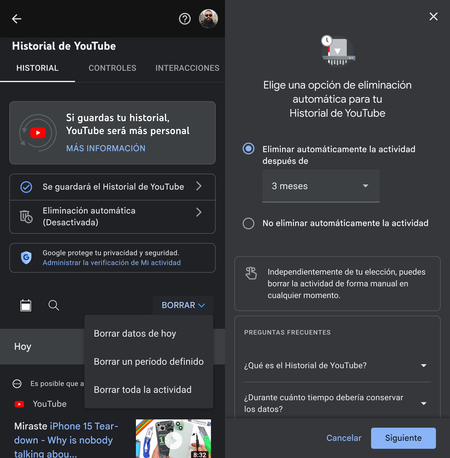The width and height of the screenshot is (450, 458).
Task: Click the 'PREGUNTAS FRECUENTES' heading
Action: click(x=287, y=333)
